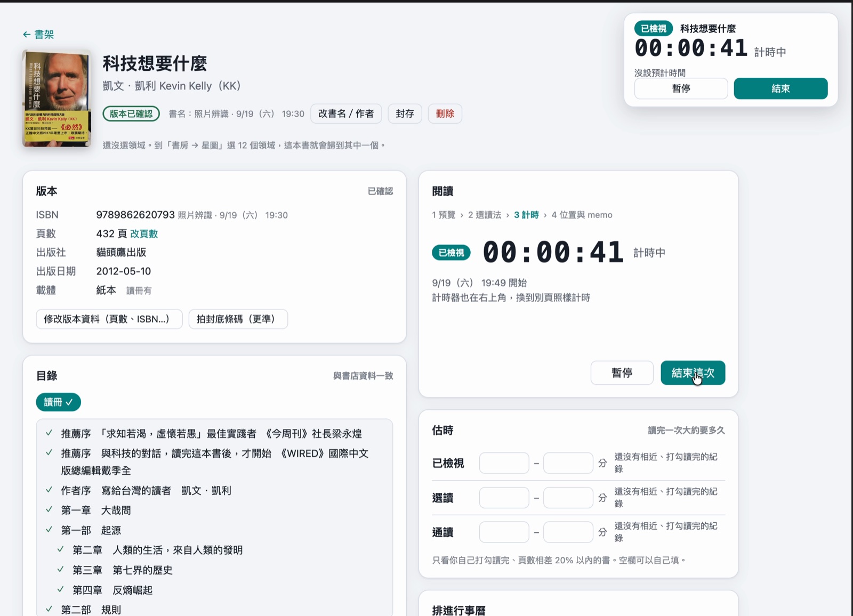Go back to 書架 bookshelf link
The width and height of the screenshot is (853, 616).
(x=38, y=35)
